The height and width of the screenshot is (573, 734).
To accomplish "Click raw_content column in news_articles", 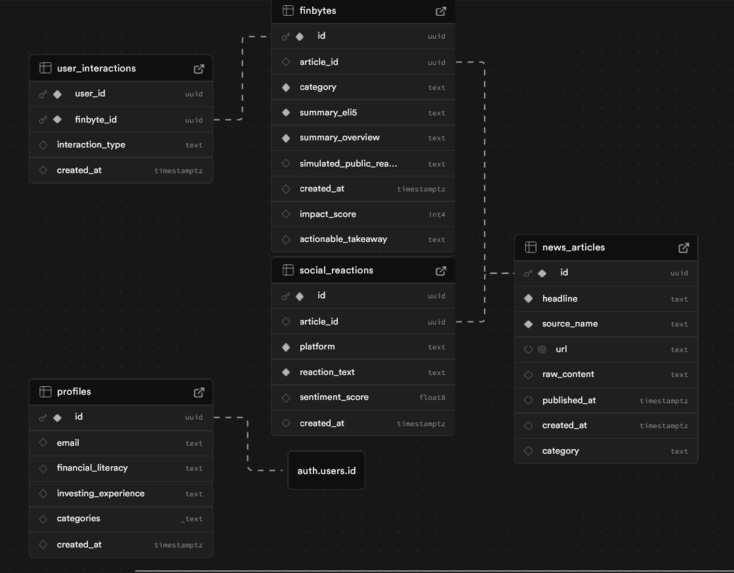I will pos(606,375).
